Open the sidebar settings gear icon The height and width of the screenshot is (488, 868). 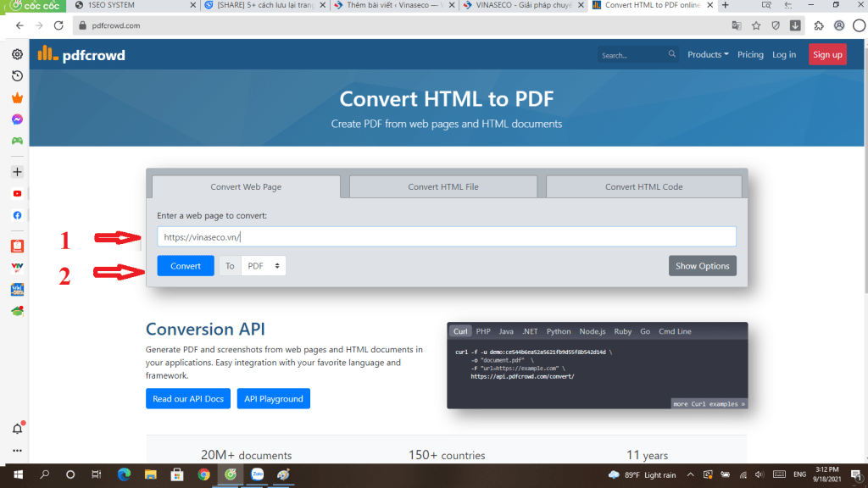pos(17,54)
